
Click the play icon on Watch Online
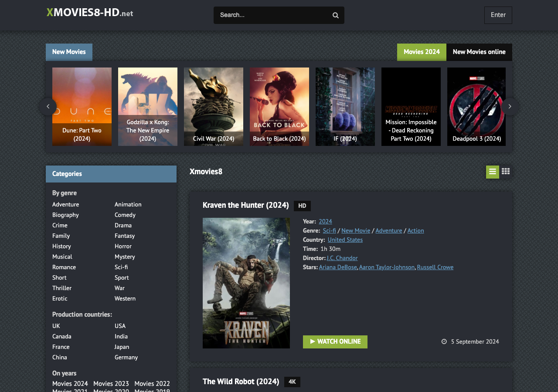coord(313,341)
